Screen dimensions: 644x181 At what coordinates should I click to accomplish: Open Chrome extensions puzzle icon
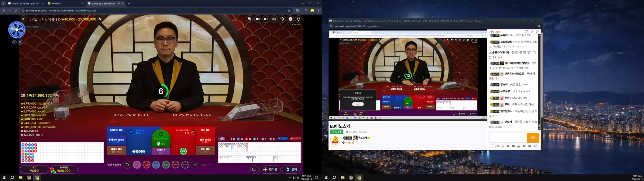click(297, 11)
